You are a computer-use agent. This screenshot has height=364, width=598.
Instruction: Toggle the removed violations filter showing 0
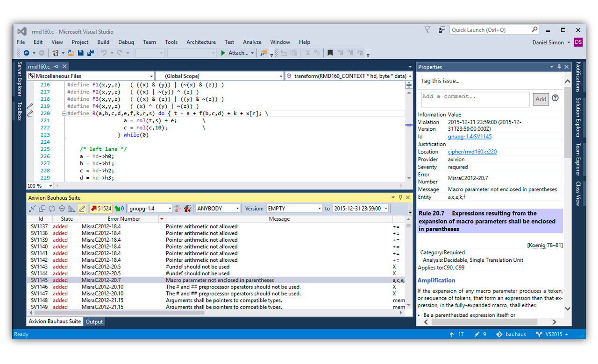coord(120,209)
